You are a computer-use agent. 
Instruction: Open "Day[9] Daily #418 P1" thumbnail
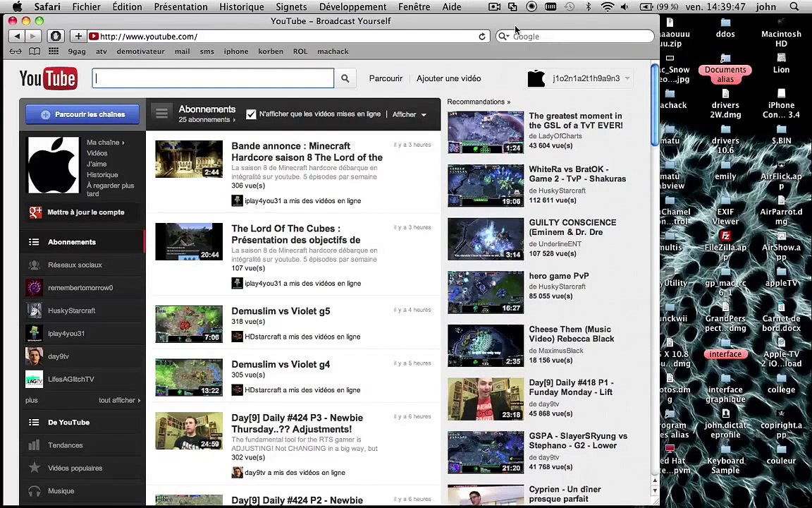tap(486, 399)
